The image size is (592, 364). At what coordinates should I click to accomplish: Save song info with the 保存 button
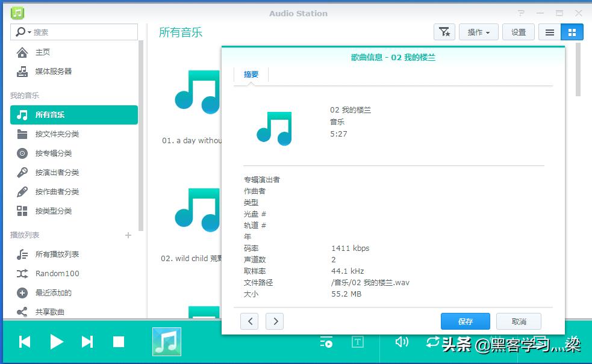[x=464, y=321]
